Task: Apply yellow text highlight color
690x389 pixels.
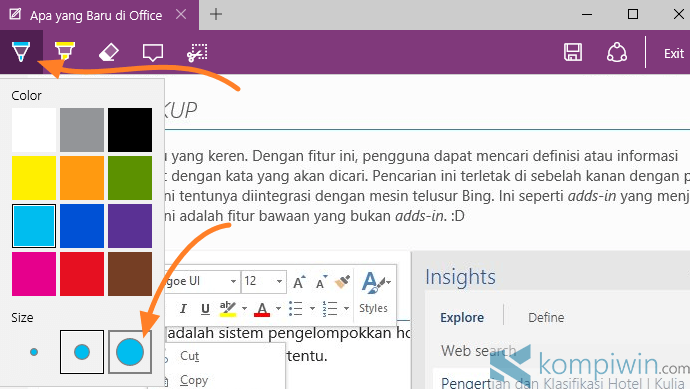Action: [228, 309]
